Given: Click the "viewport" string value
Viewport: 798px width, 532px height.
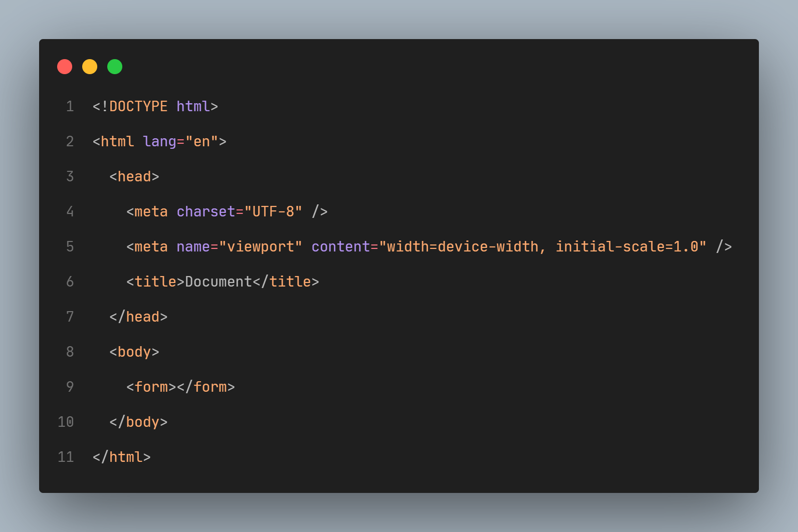Looking at the screenshot, I should pyautogui.click(x=261, y=247).
